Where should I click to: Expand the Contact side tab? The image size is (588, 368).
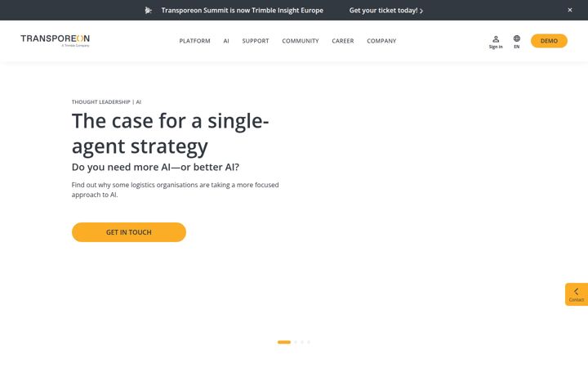tap(577, 294)
